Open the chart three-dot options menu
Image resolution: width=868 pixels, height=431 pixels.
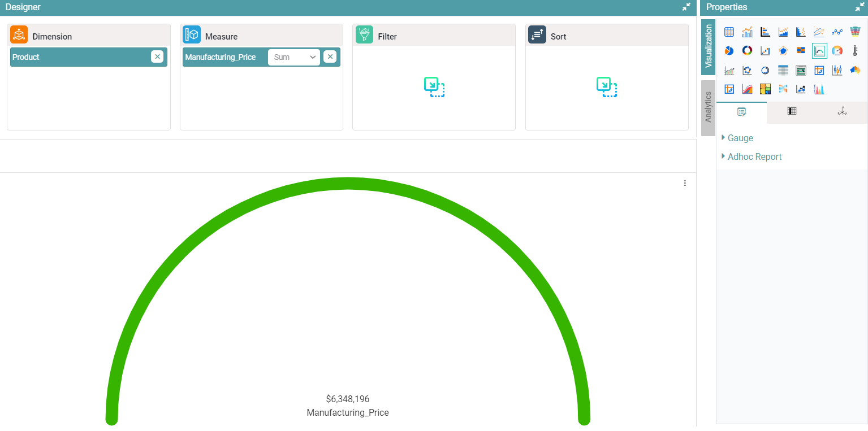pos(685,183)
